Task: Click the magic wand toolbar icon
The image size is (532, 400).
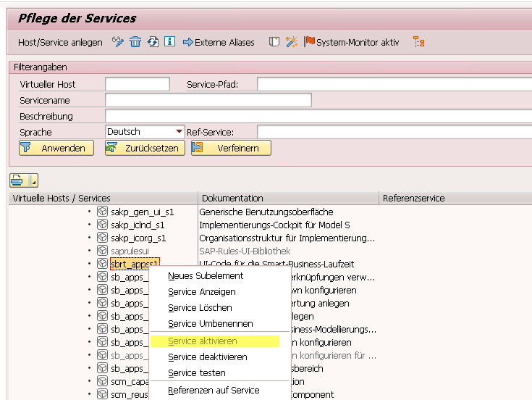Action: [292, 42]
